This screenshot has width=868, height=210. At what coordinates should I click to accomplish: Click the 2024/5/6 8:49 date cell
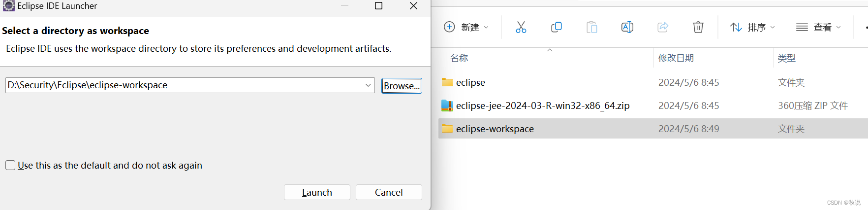(x=689, y=129)
